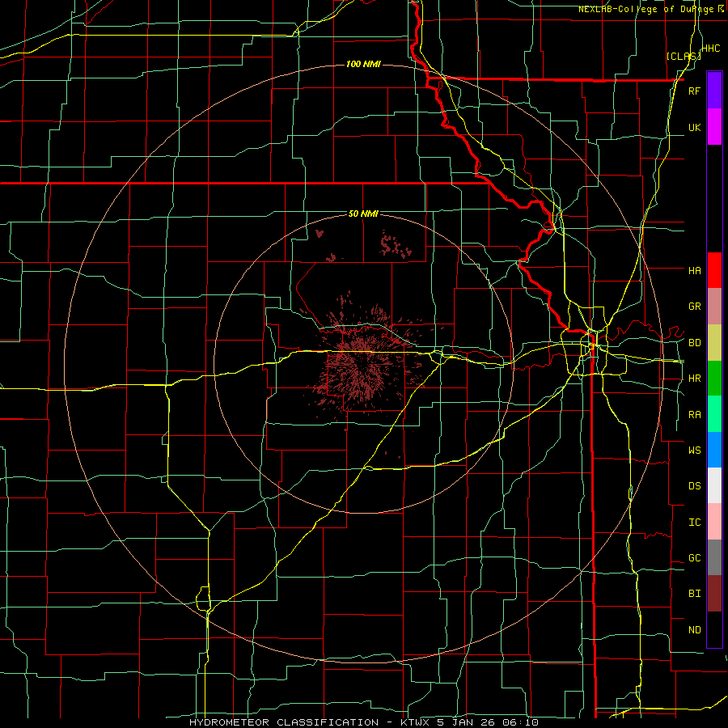The height and width of the screenshot is (728, 728).
Task: Click the 100 NMI range ring label
Action: click(x=363, y=64)
